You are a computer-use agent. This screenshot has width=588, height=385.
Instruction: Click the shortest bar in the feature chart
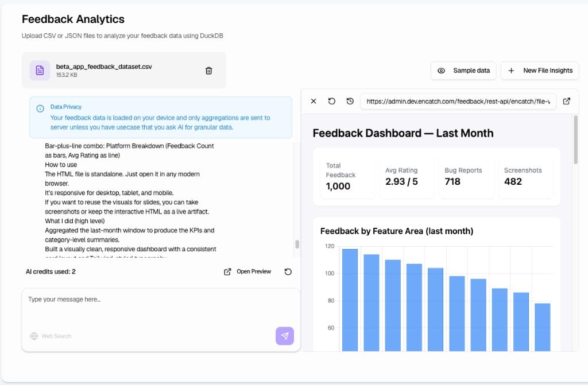tap(542, 327)
